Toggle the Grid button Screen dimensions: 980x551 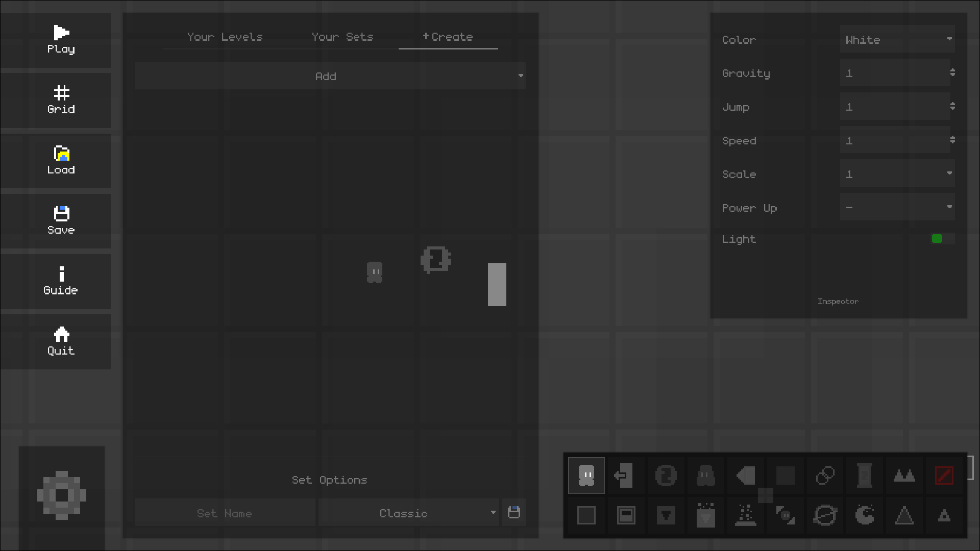pos(56,101)
